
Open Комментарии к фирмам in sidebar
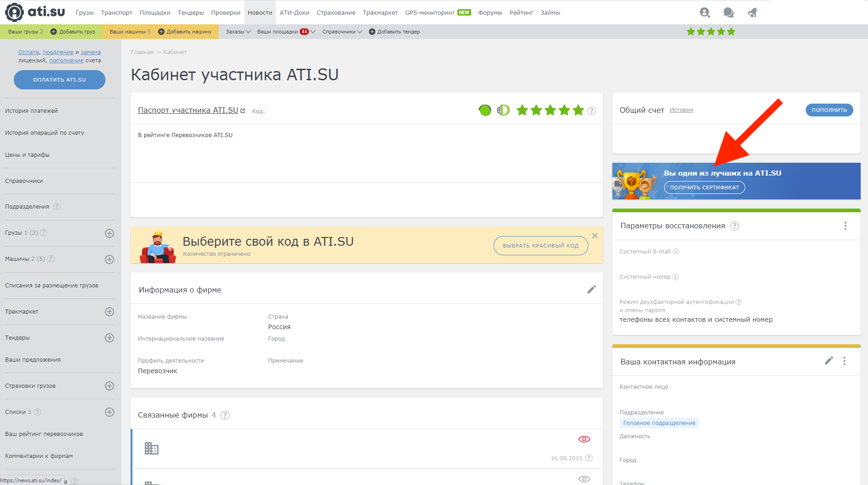coord(39,456)
